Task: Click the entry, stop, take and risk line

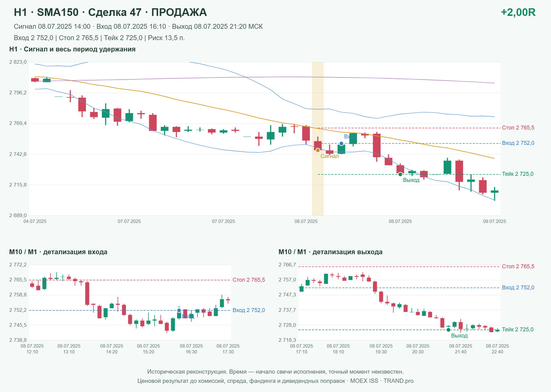Action: (x=99, y=38)
